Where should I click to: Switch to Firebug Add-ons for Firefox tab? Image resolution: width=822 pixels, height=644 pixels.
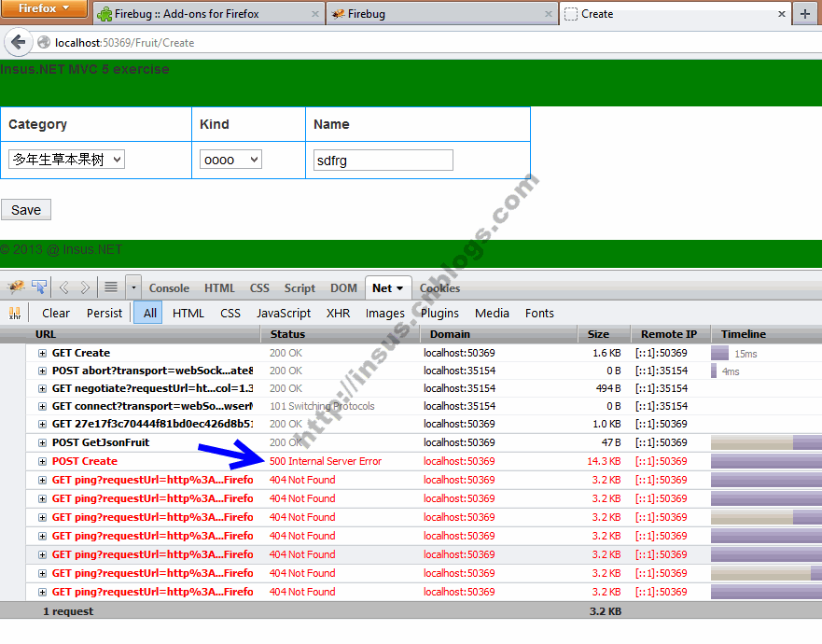209,14
